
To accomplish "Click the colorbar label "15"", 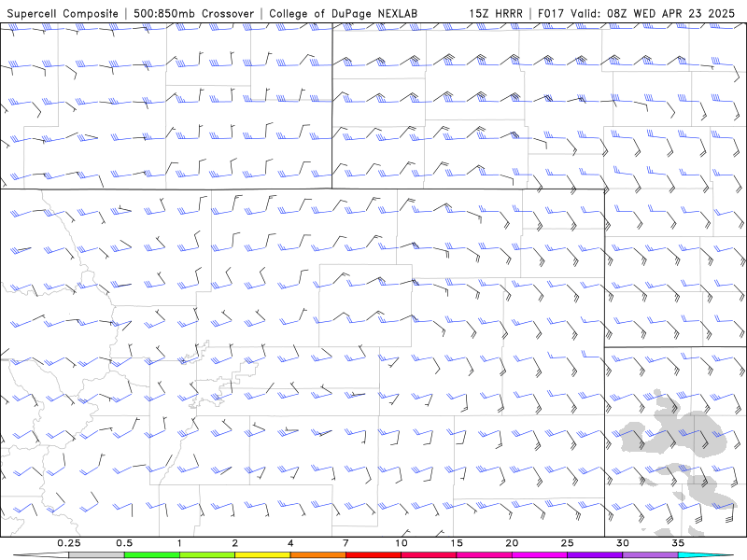I will coord(457,543).
